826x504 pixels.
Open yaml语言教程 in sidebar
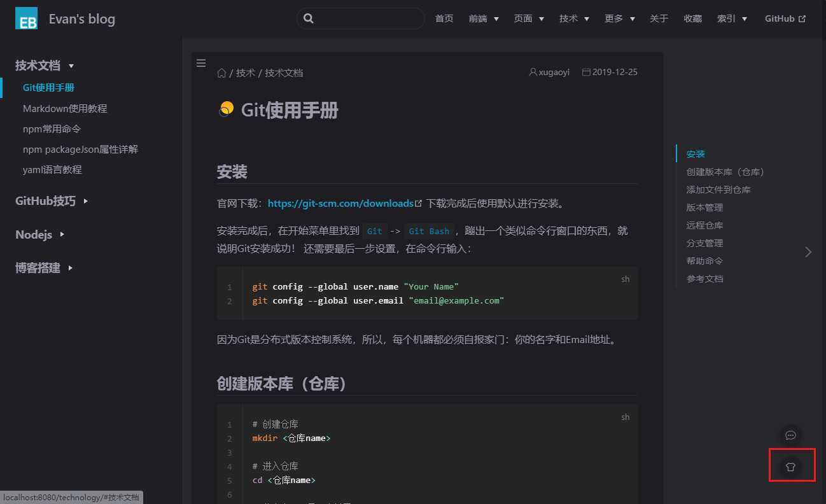point(52,170)
